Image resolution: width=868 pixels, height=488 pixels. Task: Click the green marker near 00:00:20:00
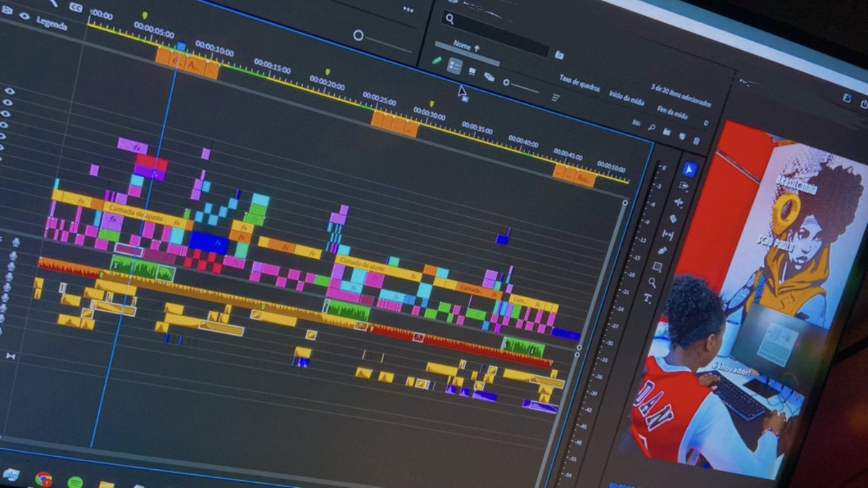327,72
